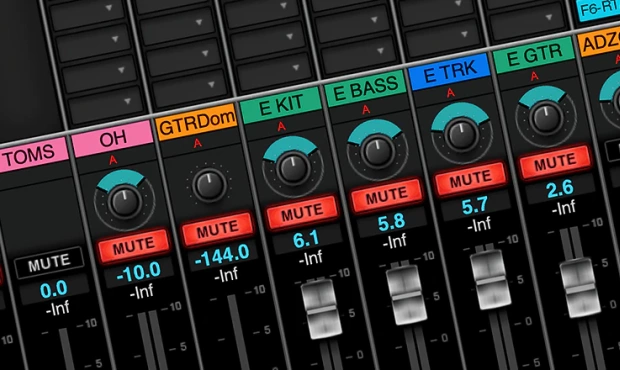
Task: Open the insert slot dropdown nearest the E GTR label
Action: tap(527, 22)
